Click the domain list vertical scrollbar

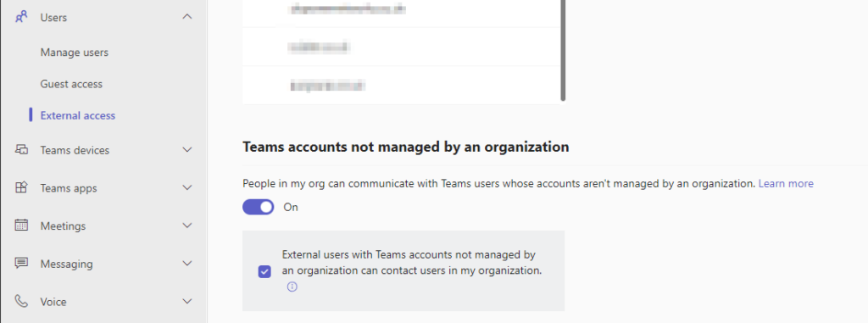pos(563,50)
